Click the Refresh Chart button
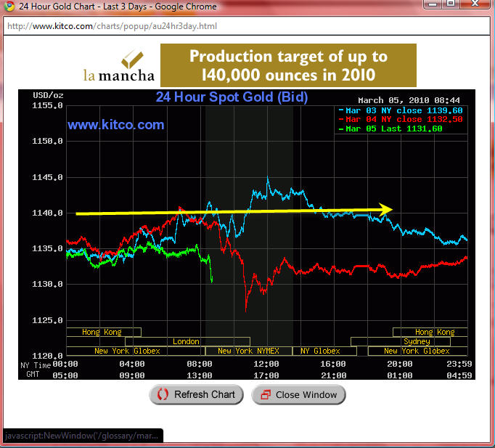Viewport: 495px width, 448px height. click(x=196, y=395)
